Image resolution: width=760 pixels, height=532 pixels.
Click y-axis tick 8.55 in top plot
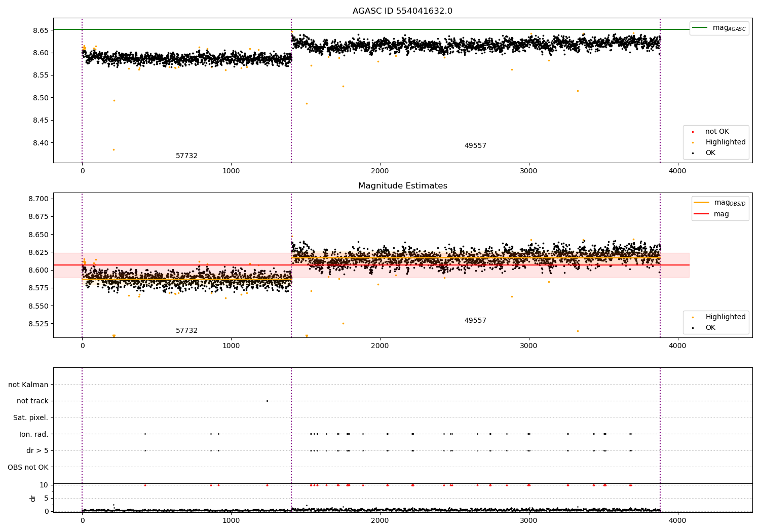click(41, 75)
